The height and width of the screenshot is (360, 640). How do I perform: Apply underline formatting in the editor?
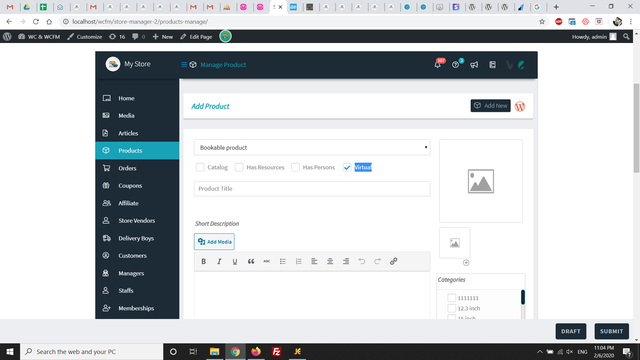pyautogui.click(x=235, y=261)
